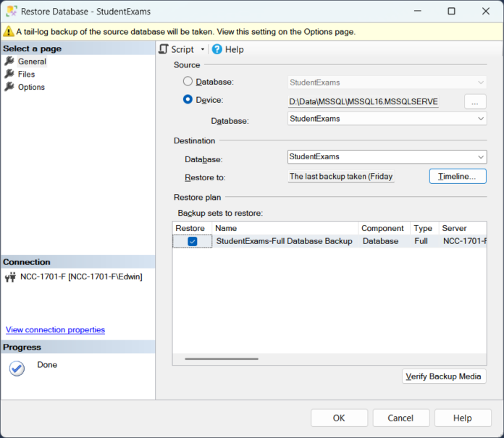This screenshot has width=504, height=438.
Task: Click the Component column header
Action: (384, 228)
